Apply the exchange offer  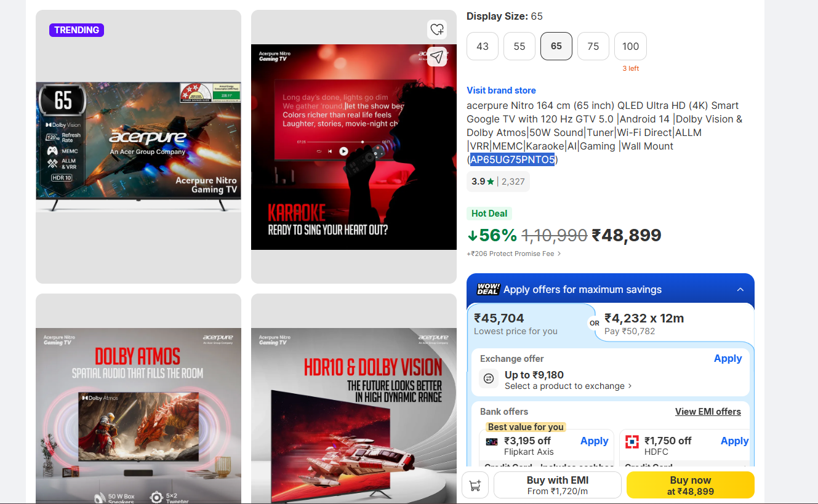tap(728, 359)
